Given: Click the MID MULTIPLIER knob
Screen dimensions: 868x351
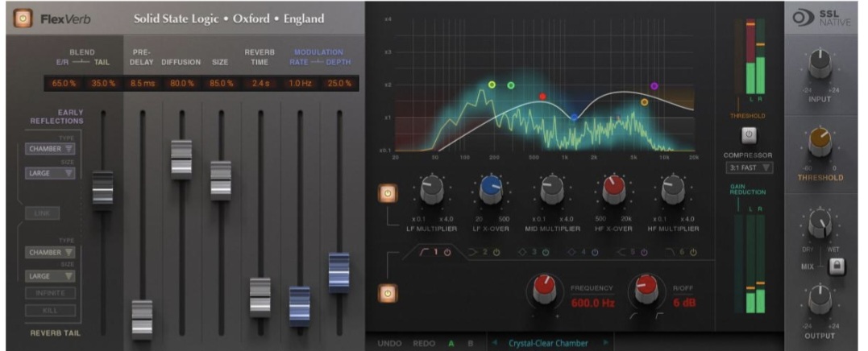Looking at the screenshot, I should coord(551,190).
